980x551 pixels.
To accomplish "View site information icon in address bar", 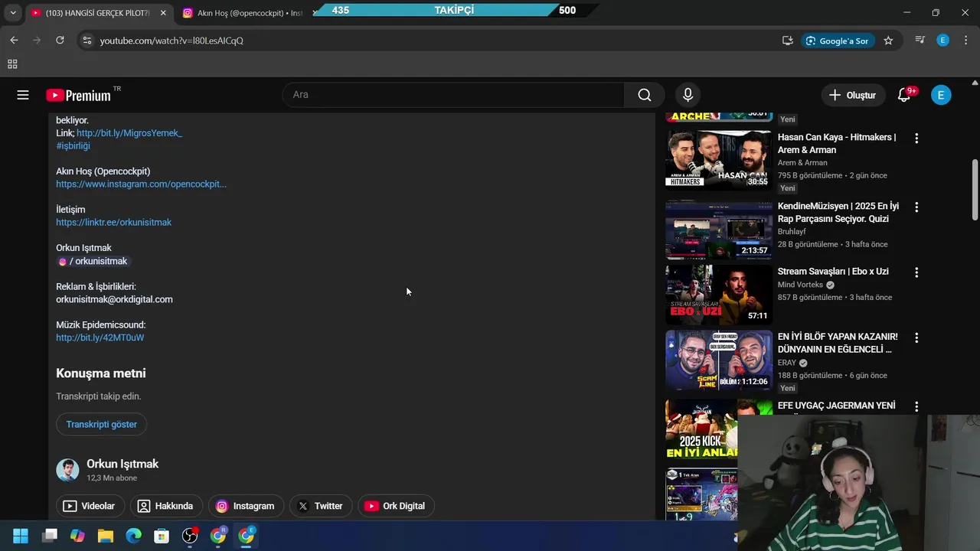I will [x=87, y=41].
